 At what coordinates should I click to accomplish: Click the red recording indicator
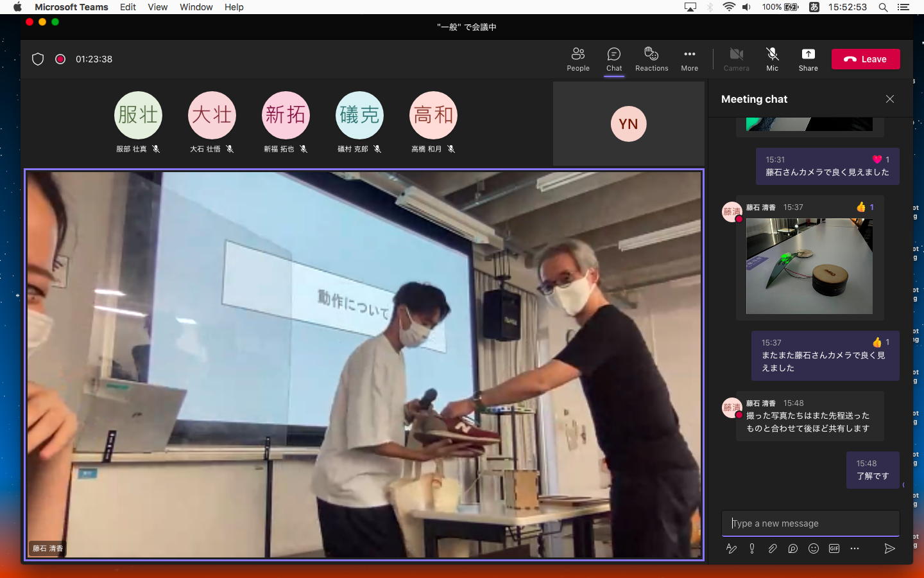click(x=60, y=59)
